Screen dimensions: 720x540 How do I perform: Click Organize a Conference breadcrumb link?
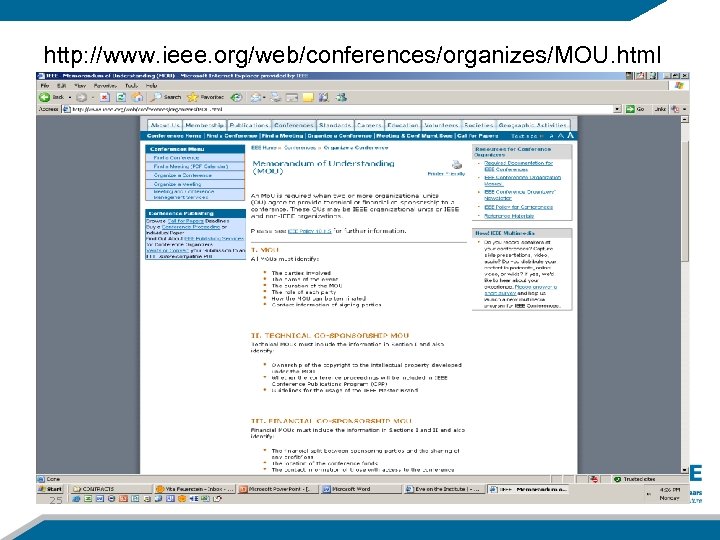pyautogui.click(x=356, y=148)
